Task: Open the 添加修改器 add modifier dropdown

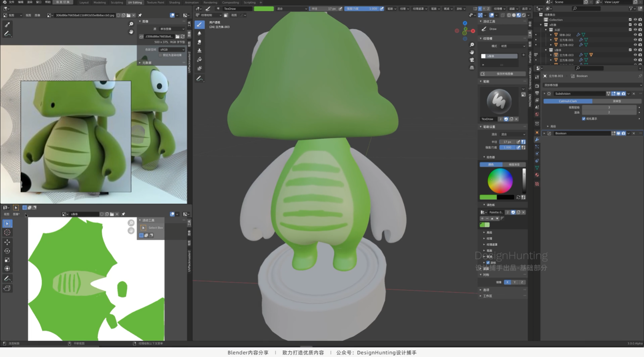Action: (x=592, y=85)
